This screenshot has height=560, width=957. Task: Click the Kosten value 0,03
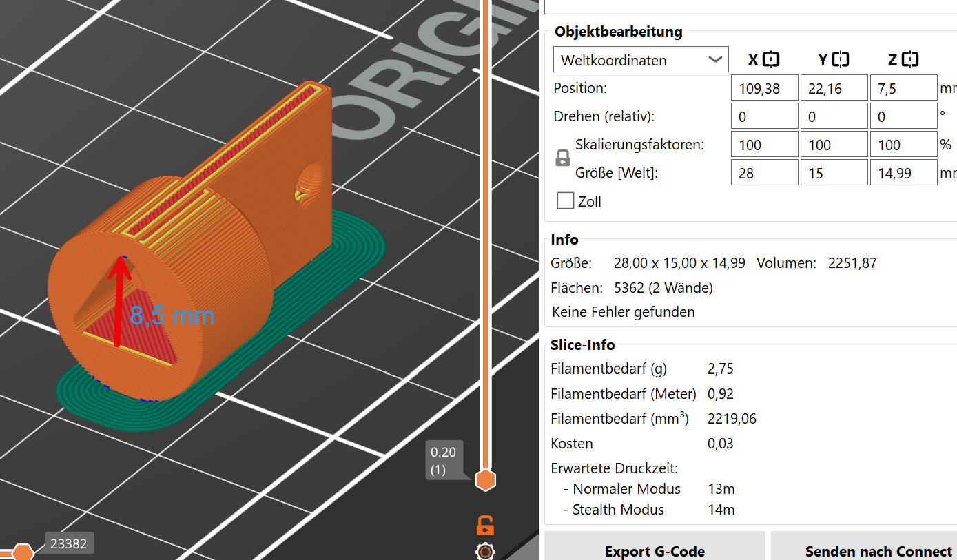[x=721, y=444]
